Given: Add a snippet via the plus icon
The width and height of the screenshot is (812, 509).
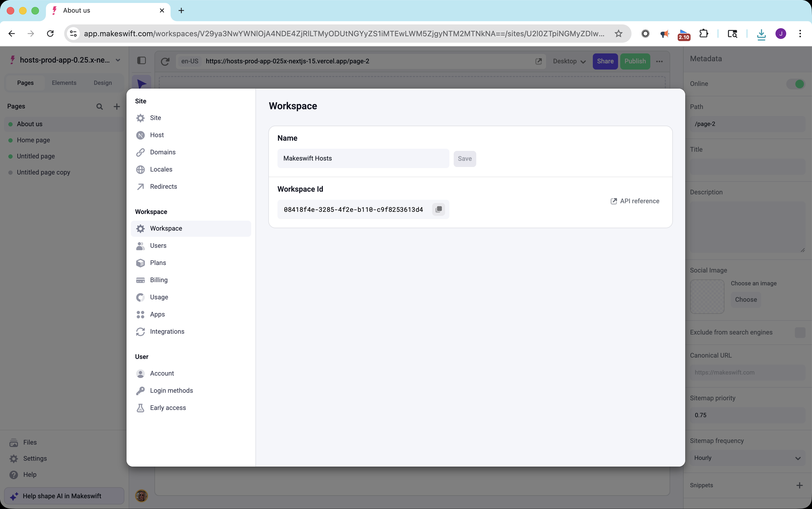Looking at the screenshot, I should point(800,485).
